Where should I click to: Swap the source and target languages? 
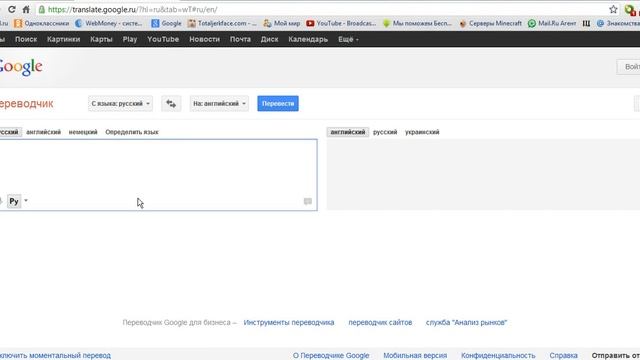pyautogui.click(x=171, y=104)
